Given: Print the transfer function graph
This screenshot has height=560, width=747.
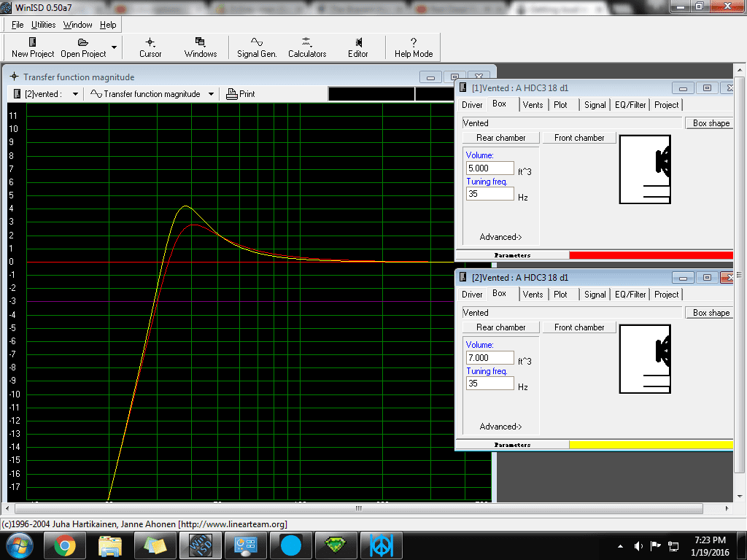Looking at the screenshot, I should pos(241,94).
